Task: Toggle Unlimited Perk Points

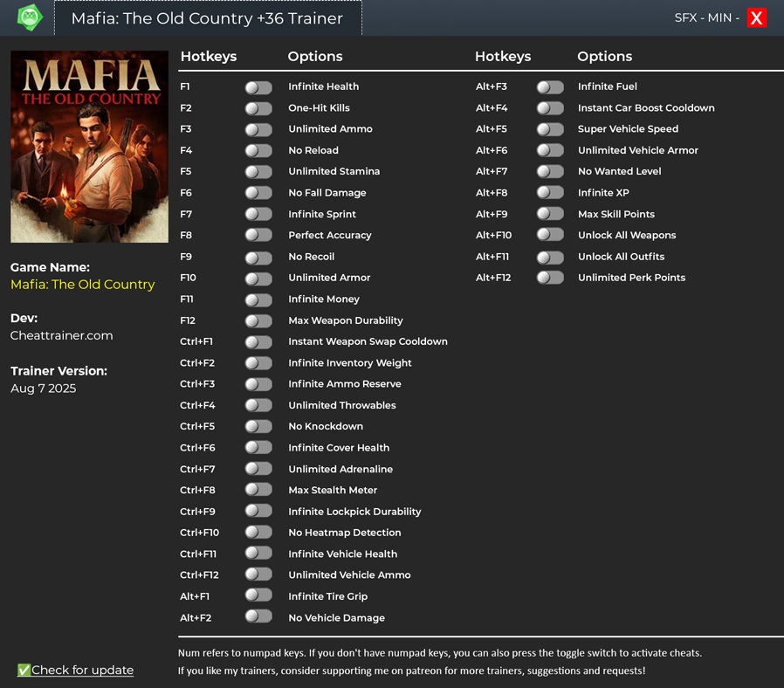Action: click(550, 278)
